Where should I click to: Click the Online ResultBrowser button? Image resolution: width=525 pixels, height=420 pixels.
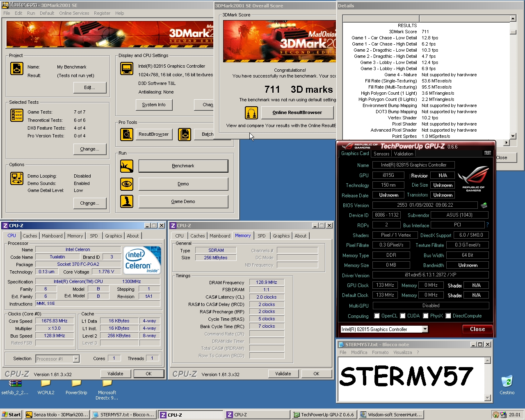click(x=297, y=112)
